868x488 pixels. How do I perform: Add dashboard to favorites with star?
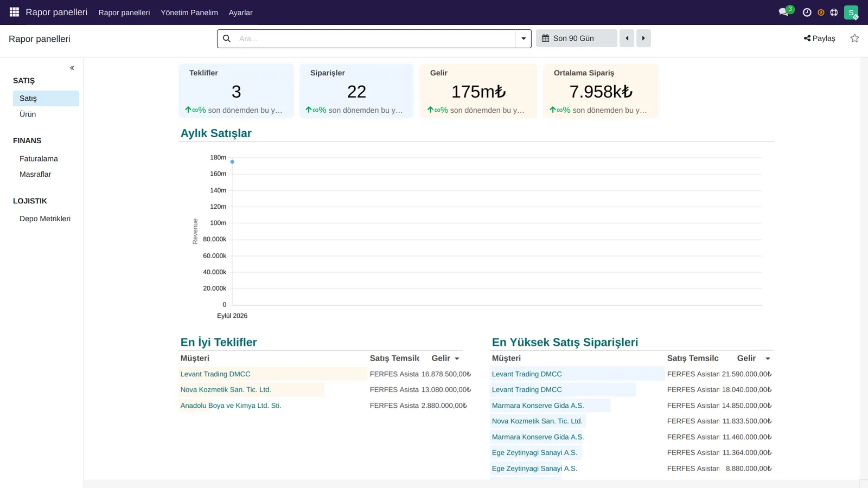pyautogui.click(x=854, y=38)
